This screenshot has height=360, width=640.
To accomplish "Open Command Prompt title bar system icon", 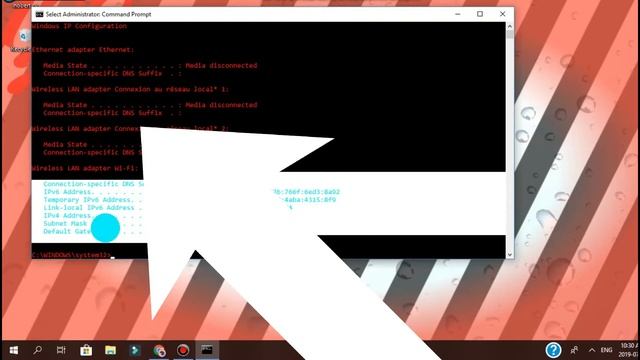I will (39, 14).
